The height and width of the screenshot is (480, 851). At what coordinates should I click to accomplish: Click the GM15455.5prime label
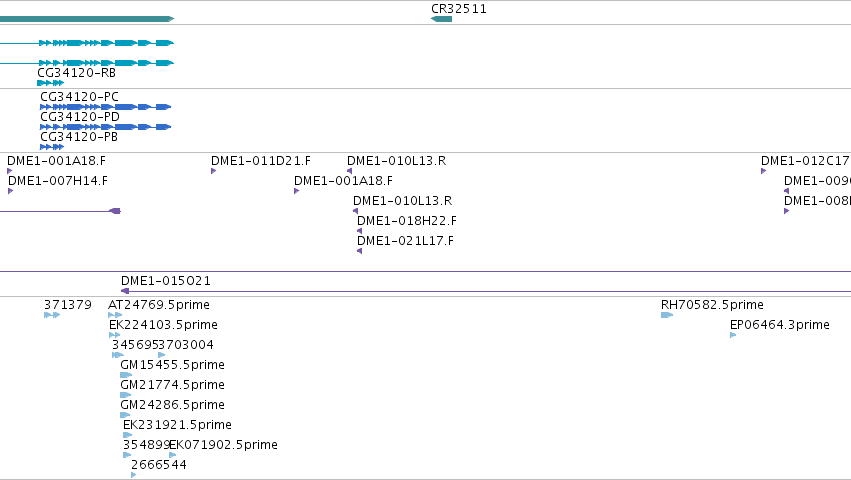(x=173, y=365)
